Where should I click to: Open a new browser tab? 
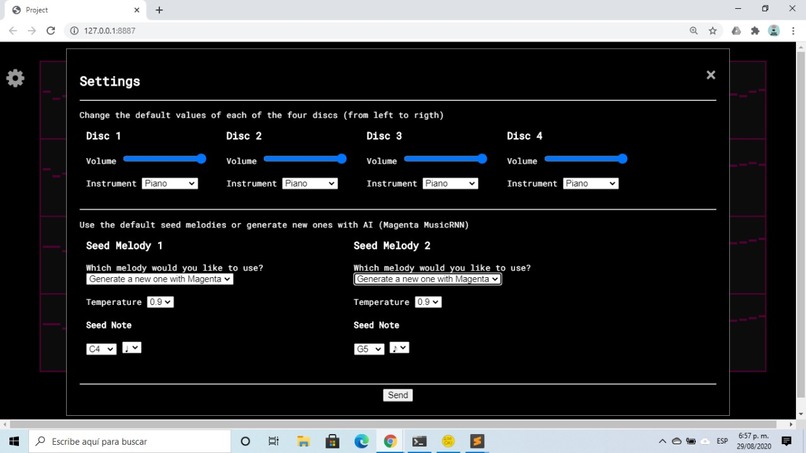159,10
